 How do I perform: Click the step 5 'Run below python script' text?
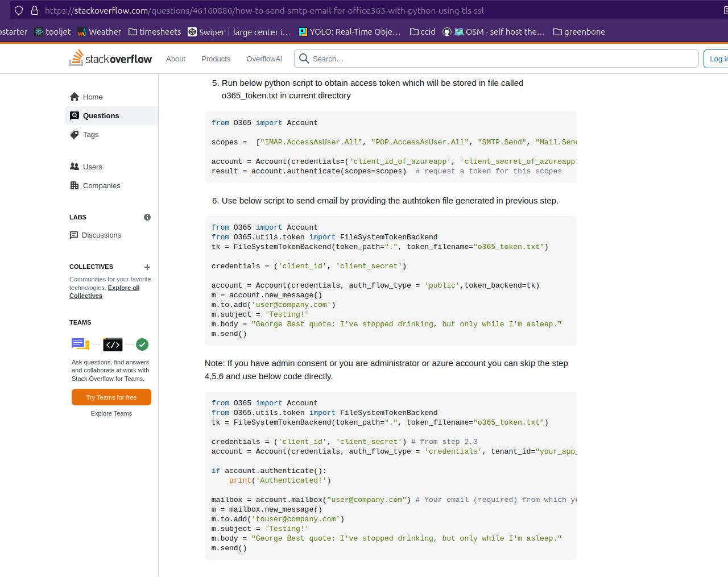[x=373, y=89]
